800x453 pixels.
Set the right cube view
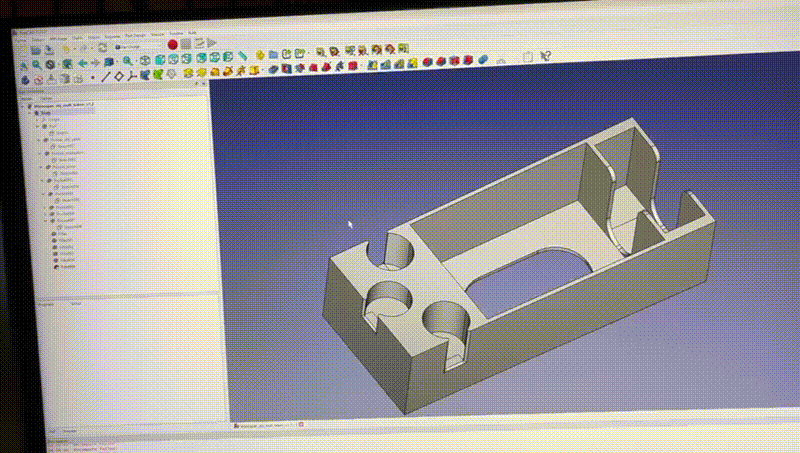(187, 59)
